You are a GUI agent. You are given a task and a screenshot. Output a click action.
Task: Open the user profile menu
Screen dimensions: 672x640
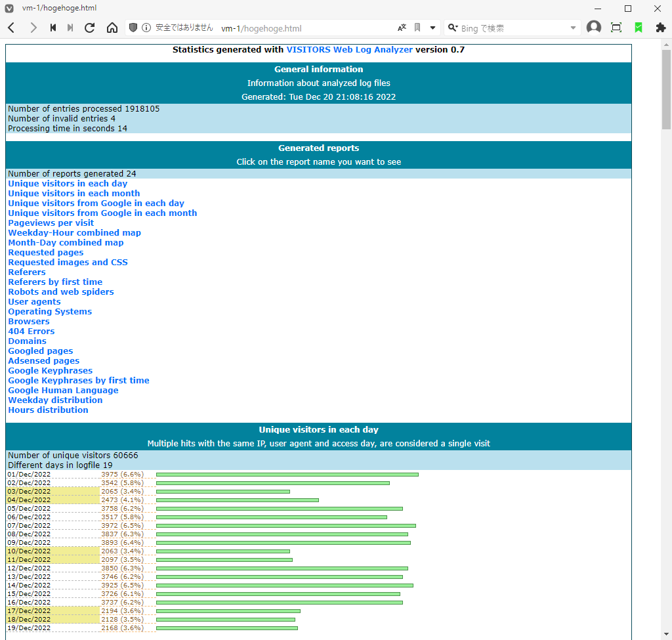pyautogui.click(x=593, y=28)
